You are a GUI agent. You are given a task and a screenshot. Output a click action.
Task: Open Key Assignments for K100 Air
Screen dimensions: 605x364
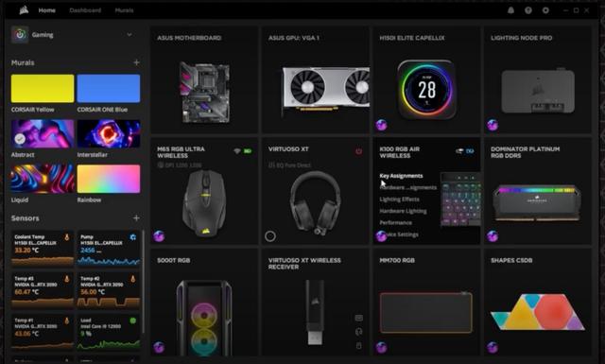(x=401, y=176)
